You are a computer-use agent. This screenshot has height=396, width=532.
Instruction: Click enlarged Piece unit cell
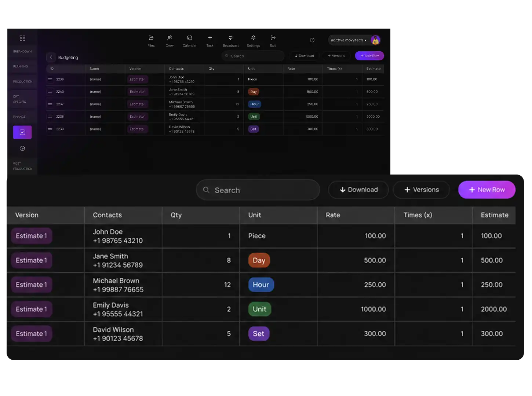(257, 236)
